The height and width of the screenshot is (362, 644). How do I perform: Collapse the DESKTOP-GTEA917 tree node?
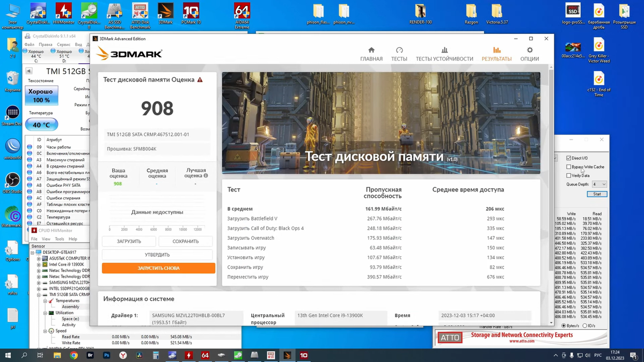pos(32,252)
